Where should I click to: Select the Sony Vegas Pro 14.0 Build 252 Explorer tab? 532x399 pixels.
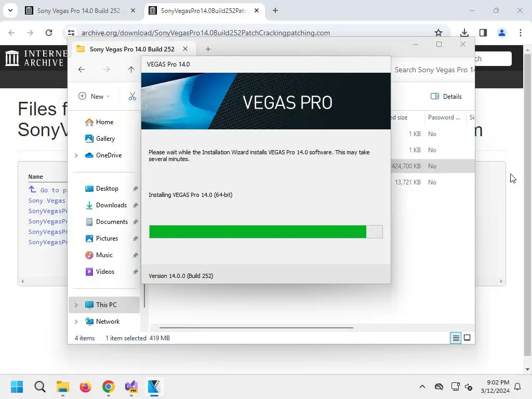click(x=131, y=49)
